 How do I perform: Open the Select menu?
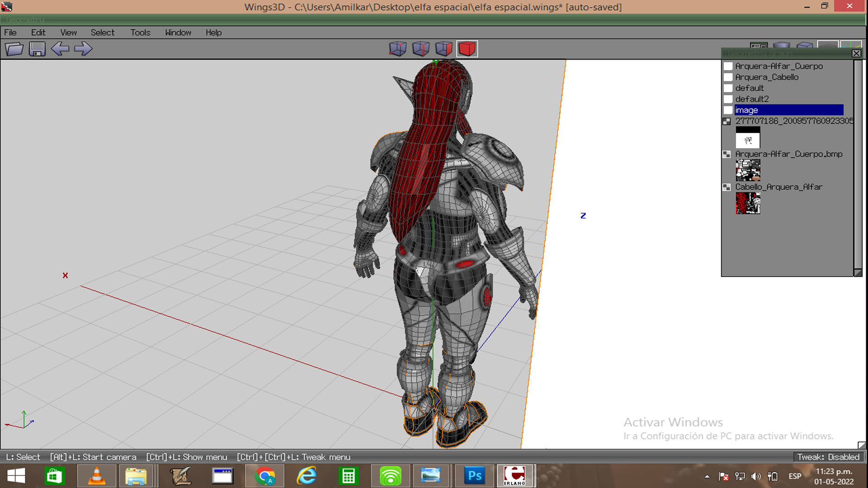103,33
